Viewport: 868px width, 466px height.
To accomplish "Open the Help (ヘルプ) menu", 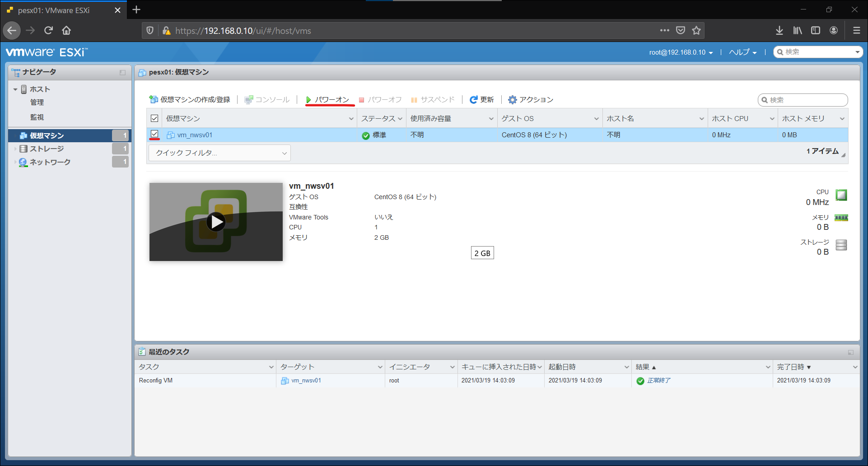I will point(743,52).
